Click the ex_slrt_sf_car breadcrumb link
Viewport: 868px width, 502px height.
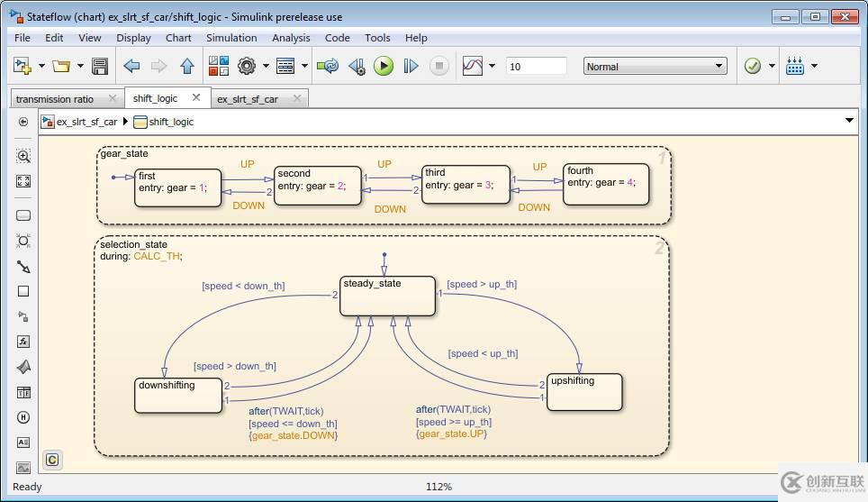pyautogui.click(x=86, y=122)
